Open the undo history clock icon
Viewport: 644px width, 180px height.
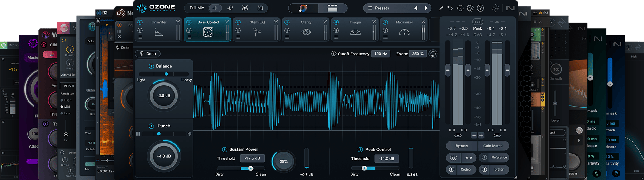pos(460,8)
